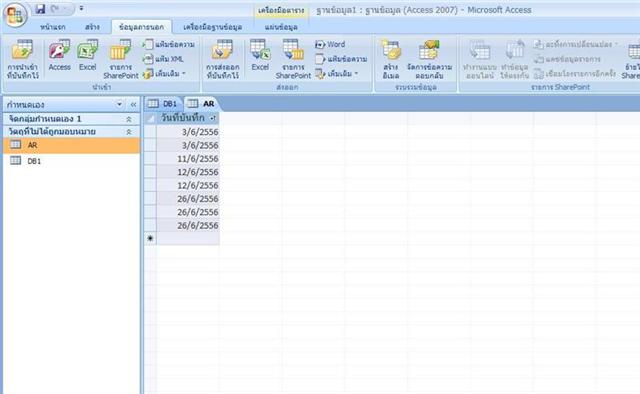Switch to the หน้าแรก (Home) ribbon tab
Screen dimensions: 640x394
coord(53,27)
